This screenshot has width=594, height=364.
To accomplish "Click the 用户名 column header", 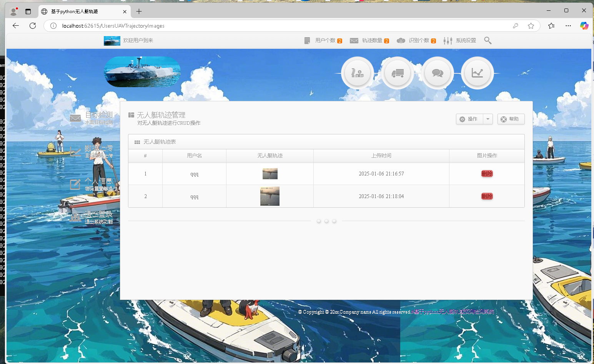I will [195, 156].
